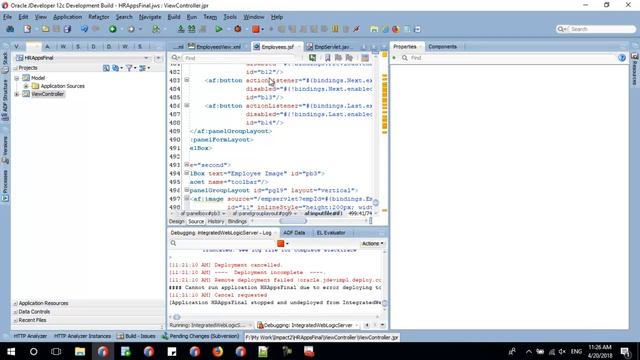Viewport: 640px width, 360px height.
Task: Open the ADF Data tab
Action: coord(294,233)
